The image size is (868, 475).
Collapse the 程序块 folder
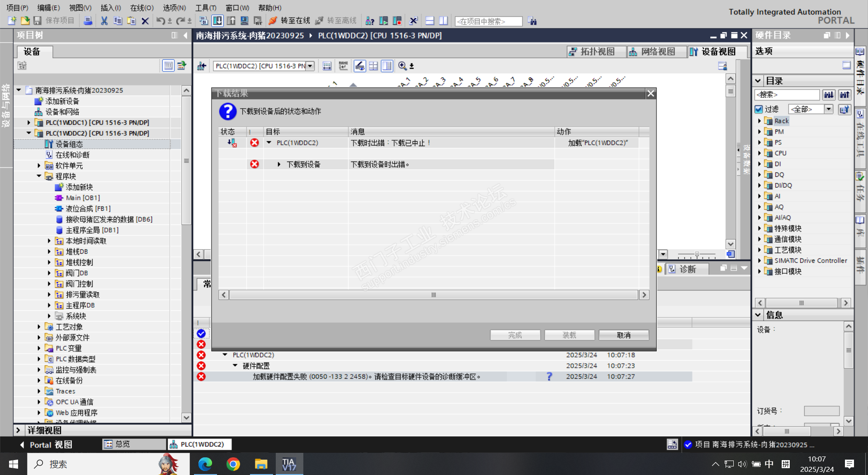[39, 176]
